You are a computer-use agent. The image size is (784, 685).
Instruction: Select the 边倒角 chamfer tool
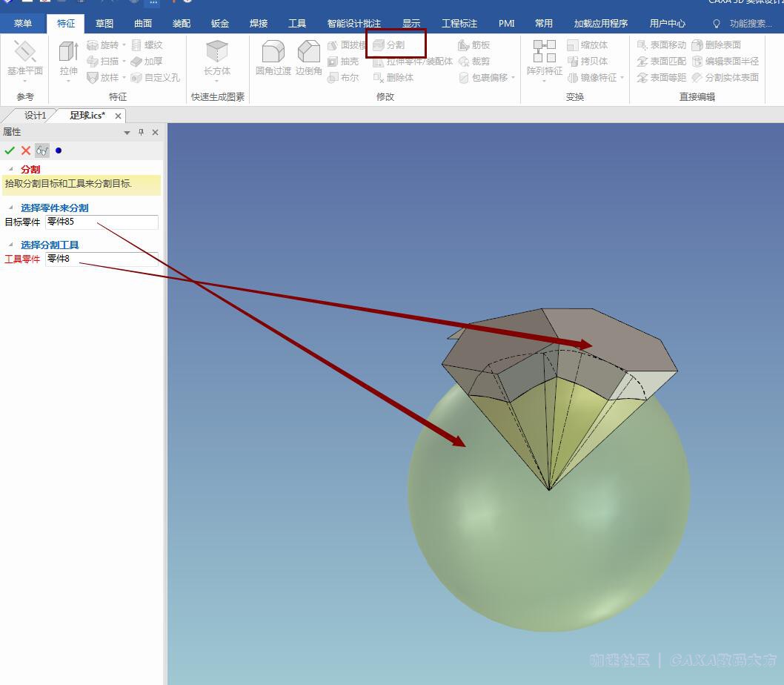[x=308, y=58]
